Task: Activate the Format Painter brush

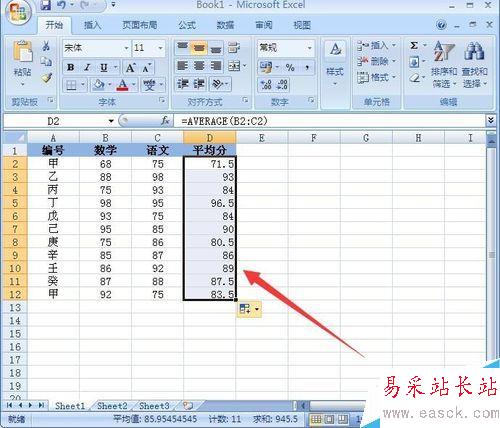Action: click(46, 78)
